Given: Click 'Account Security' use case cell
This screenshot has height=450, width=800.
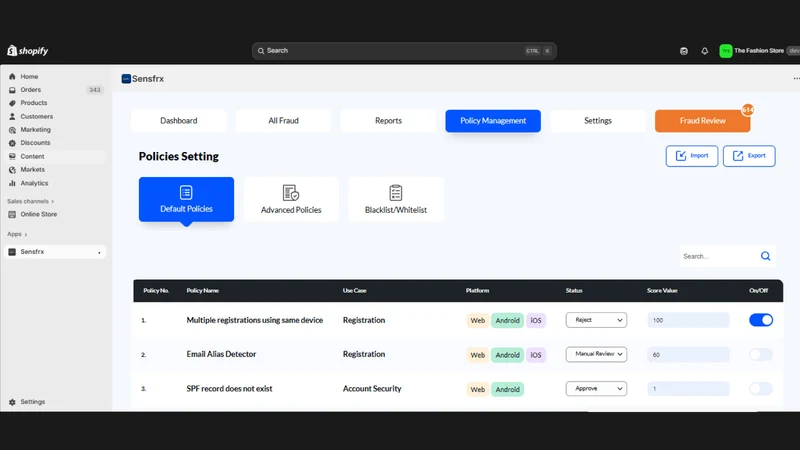Looking at the screenshot, I should click(372, 388).
